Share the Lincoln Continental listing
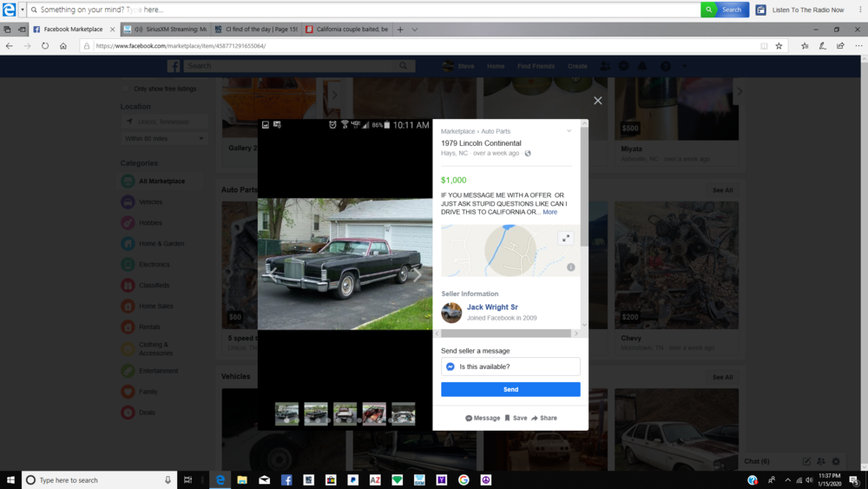 pyautogui.click(x=544, y=418)
